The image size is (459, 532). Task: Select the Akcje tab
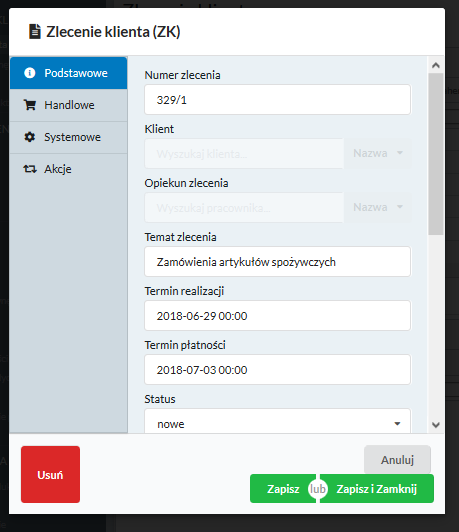[x=69, y=169]
